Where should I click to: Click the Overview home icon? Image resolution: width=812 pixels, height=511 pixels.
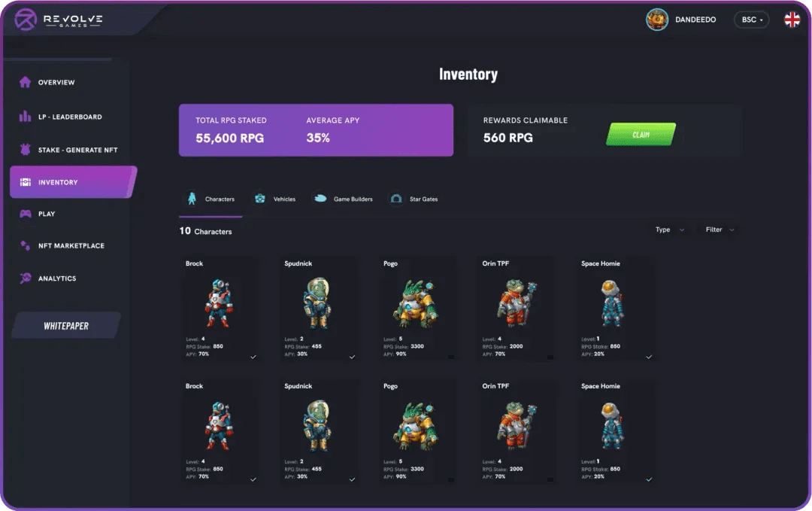tap(25, 82)
